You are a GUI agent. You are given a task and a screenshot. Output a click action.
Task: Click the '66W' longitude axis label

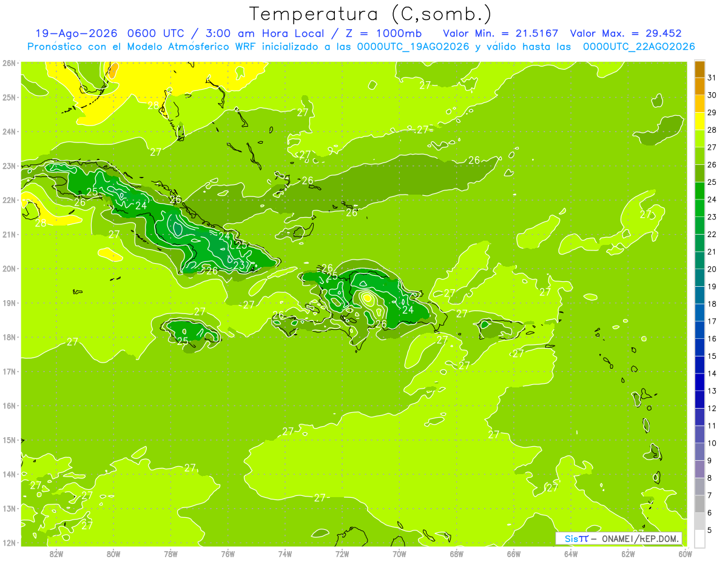point(514,554)
